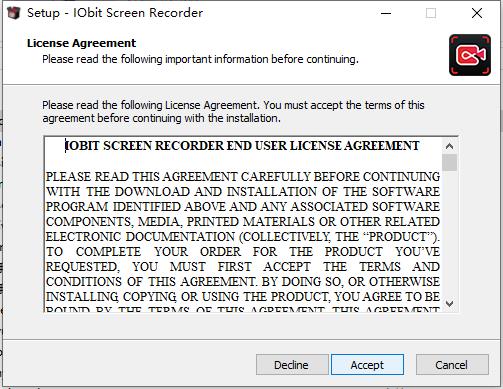Click the license text scrollbar down arrow

[449, 303]
